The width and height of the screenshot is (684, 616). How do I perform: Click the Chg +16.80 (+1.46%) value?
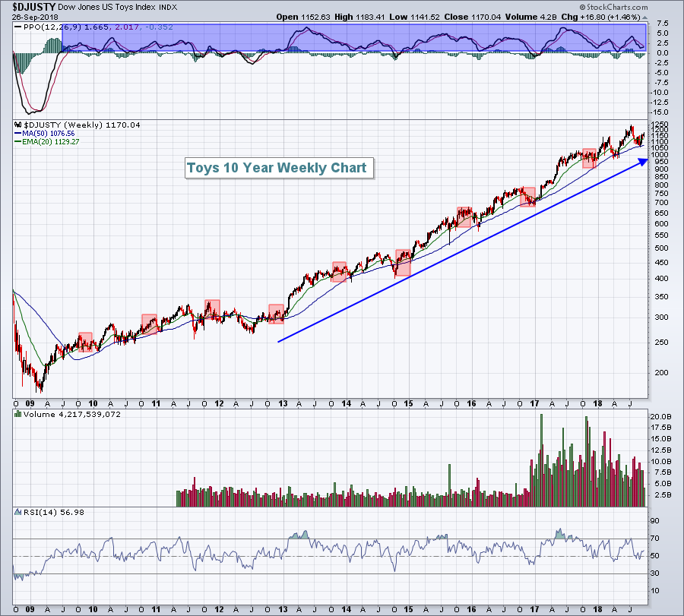coord(600,17)
